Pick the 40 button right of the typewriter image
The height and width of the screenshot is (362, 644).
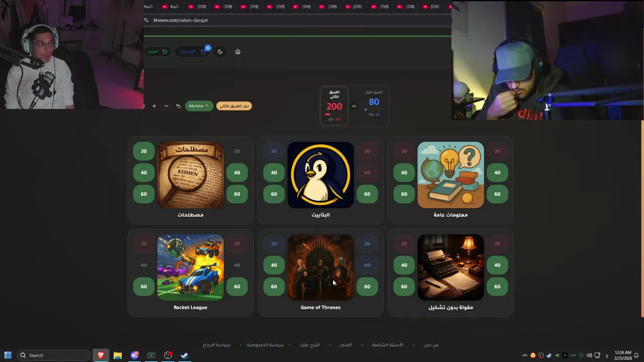pyautogui.click(x=497, y=265)
